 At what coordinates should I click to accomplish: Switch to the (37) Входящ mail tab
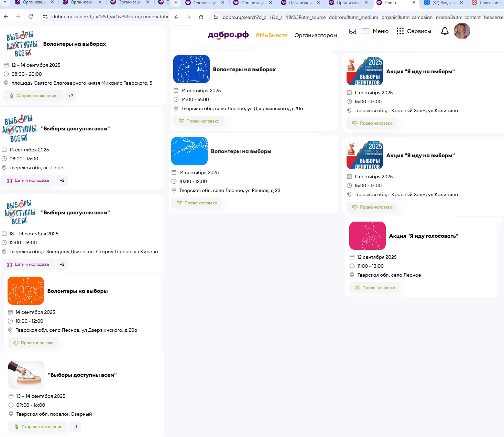click(x=443, y=3)
